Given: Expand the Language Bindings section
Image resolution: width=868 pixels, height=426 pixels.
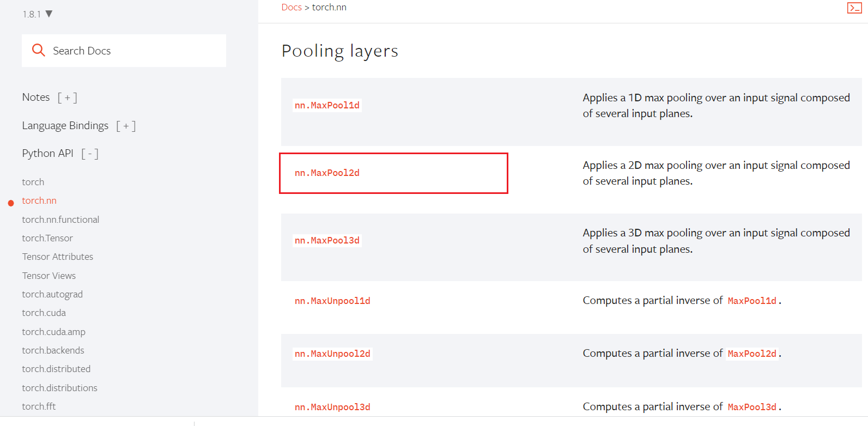Looking at the screenshot, I should (126, 126).
